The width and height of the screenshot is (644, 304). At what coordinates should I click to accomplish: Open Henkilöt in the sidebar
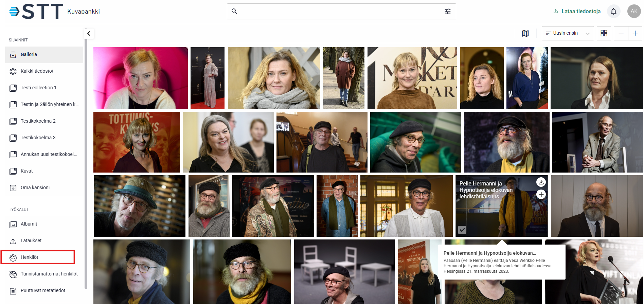(30, 257)
